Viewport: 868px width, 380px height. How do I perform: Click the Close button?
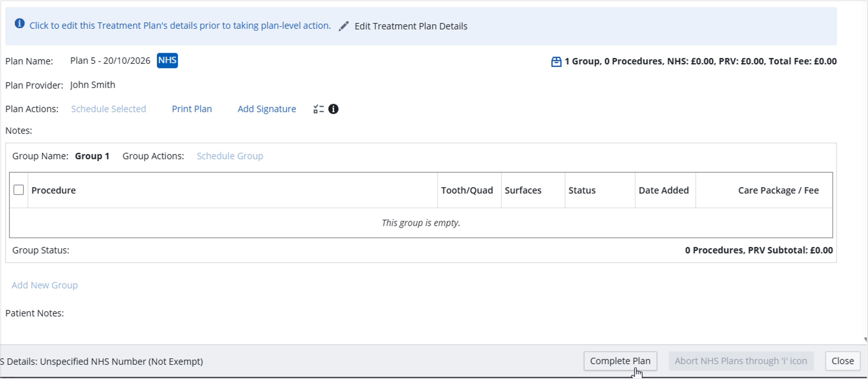click(x=842, y=361)
